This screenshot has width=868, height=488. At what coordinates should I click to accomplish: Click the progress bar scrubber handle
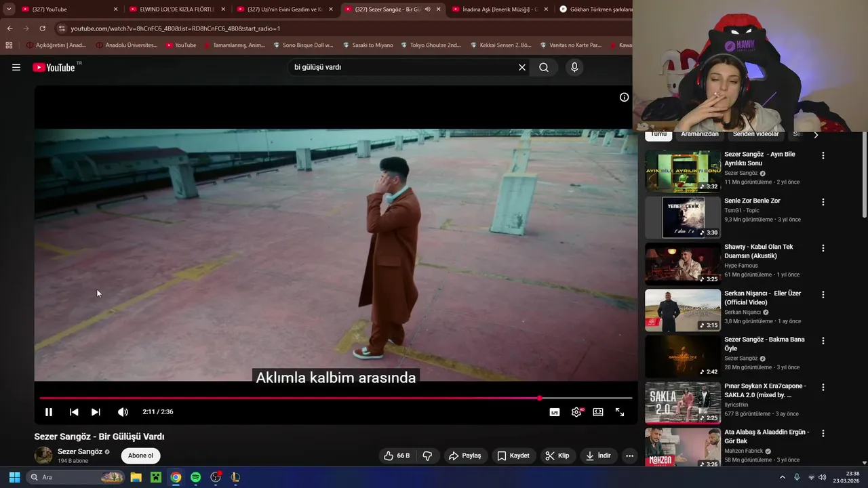coord(540,399)
